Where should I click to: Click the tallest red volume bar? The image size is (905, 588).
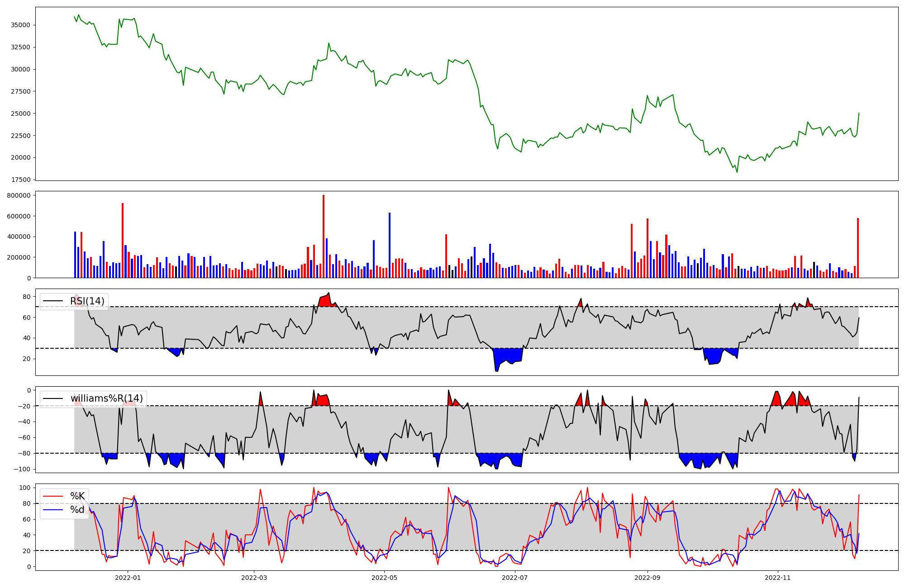coord(324,237)
